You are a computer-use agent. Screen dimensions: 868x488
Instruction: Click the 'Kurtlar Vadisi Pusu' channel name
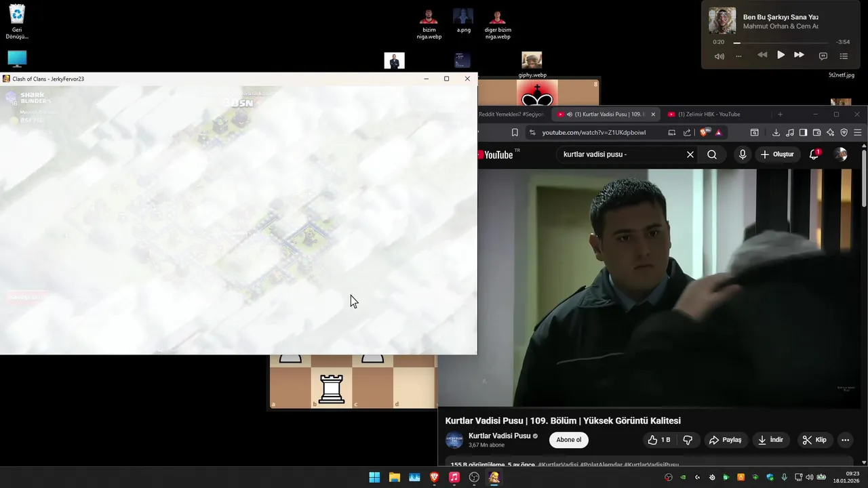pos(500,436)
